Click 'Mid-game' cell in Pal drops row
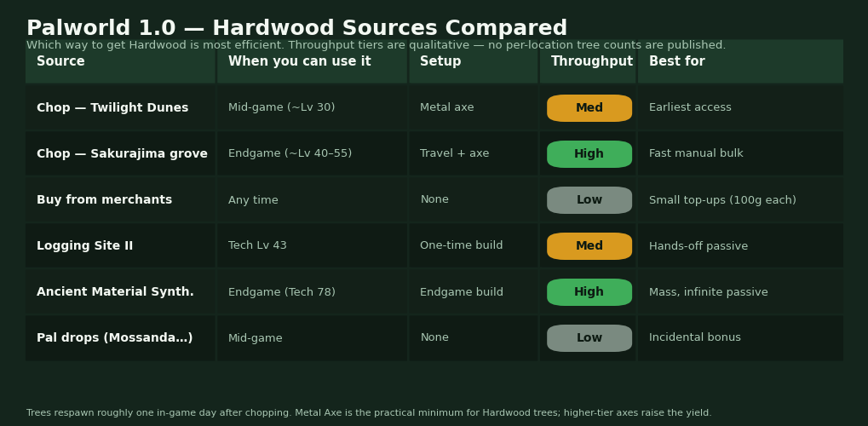The image size is (868, 426). click(313, 338)
